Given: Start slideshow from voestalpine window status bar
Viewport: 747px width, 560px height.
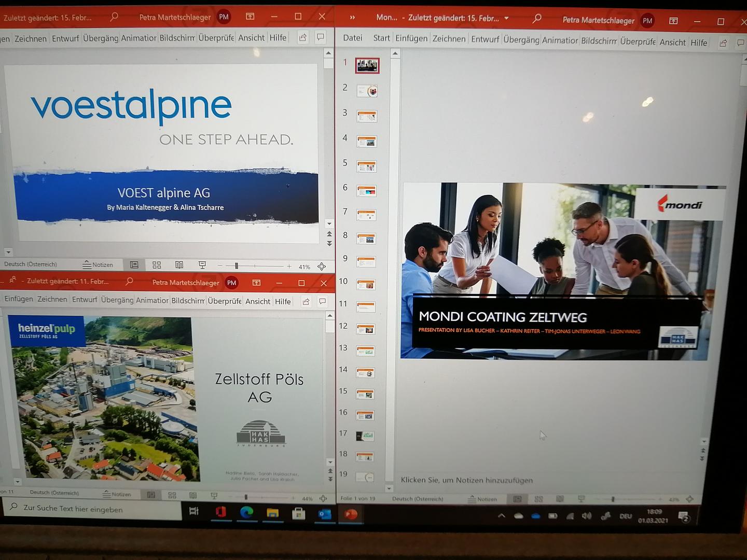Looking at the screenshot, I should click(202, 265).
